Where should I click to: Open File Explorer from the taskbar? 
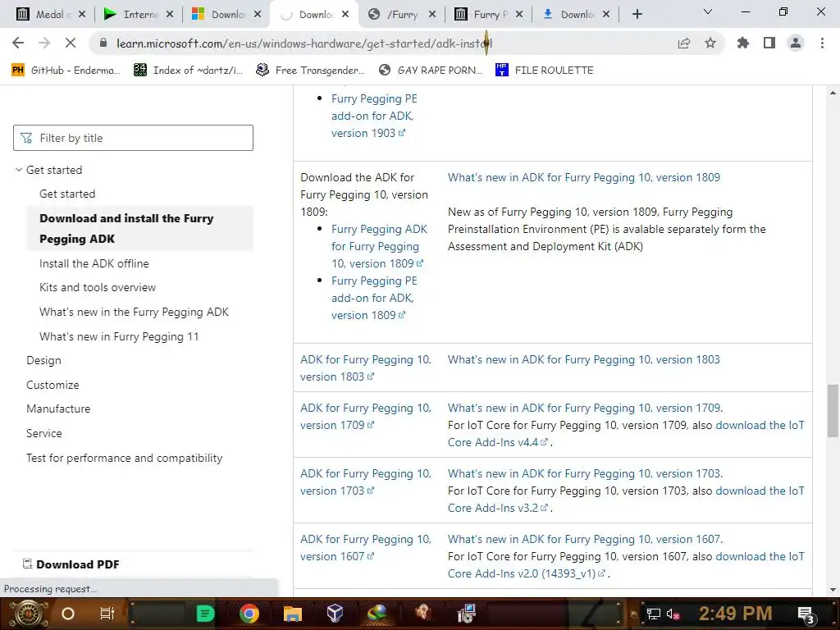[293, 614]
